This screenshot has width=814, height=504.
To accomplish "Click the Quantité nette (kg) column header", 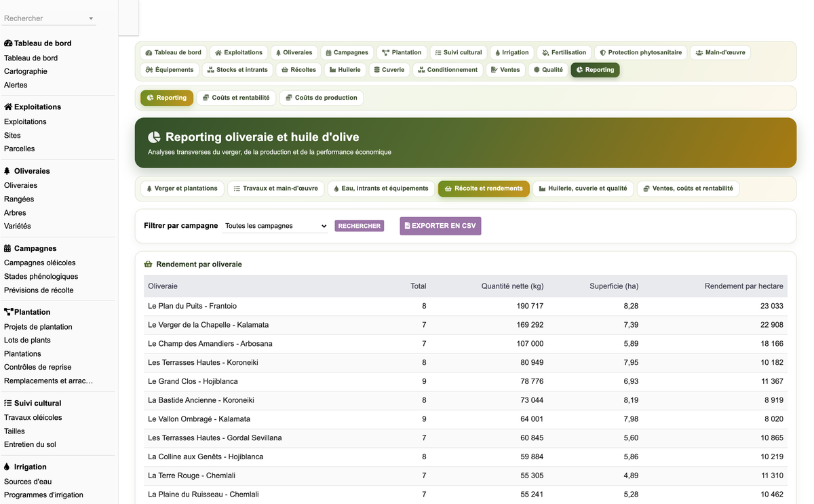I will [x=512, y=286].
